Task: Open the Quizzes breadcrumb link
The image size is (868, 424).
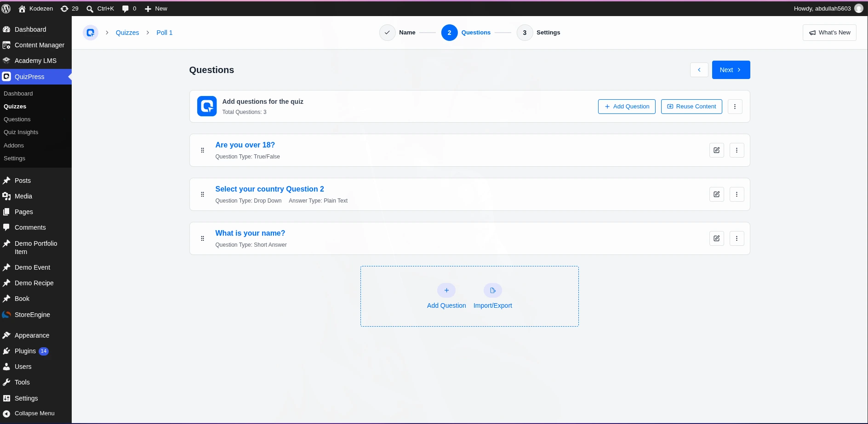Action: point(127,33)
